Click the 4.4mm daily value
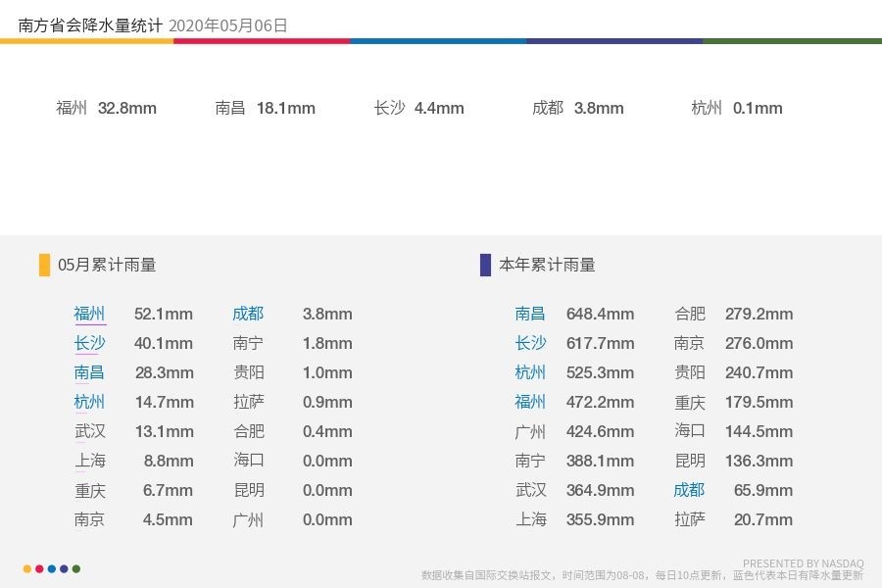The height and width of the screenshot is (588, 882). [439, 108]
